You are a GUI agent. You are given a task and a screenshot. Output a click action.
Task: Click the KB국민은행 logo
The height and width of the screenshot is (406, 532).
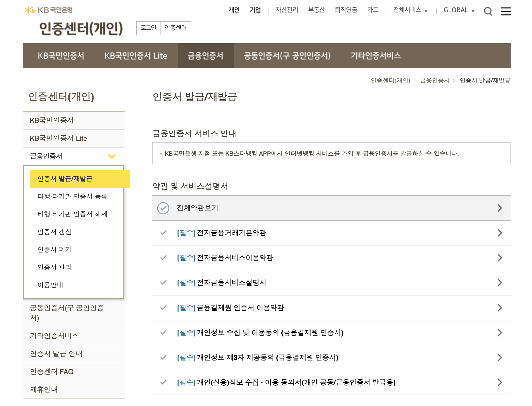(49, 10)
